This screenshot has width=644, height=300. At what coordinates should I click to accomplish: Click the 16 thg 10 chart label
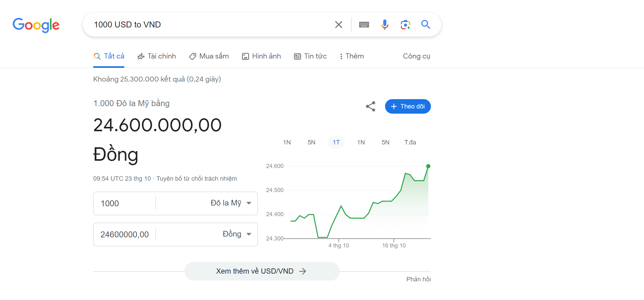tap(394, 245)
